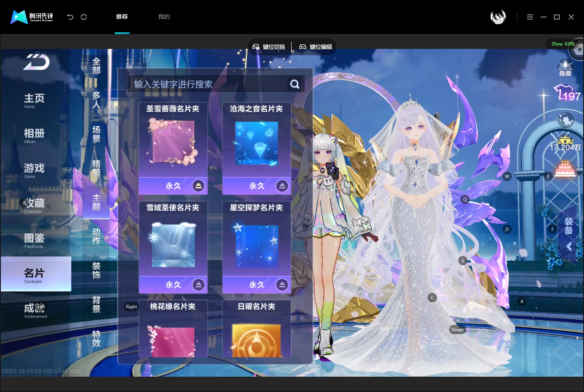Image resolution: width=584 pixels, height=392 pixels.
Task: Click the Q virtual key marker
Action: [465, 199]
